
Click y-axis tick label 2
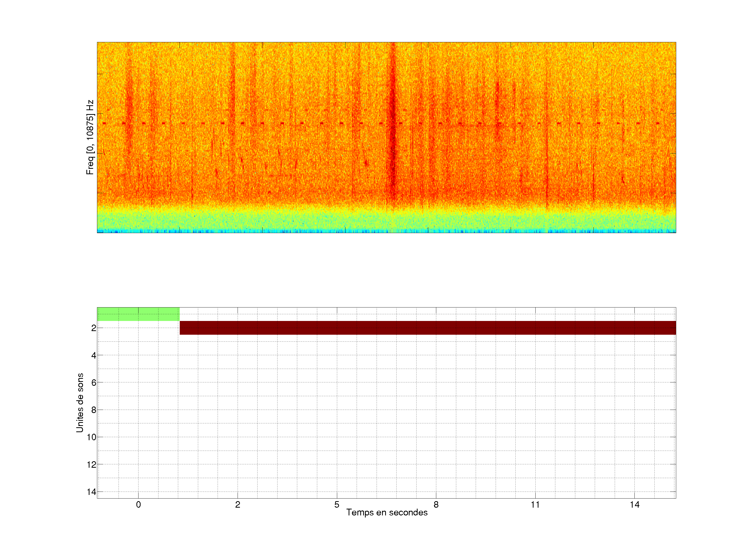[94, 328]
